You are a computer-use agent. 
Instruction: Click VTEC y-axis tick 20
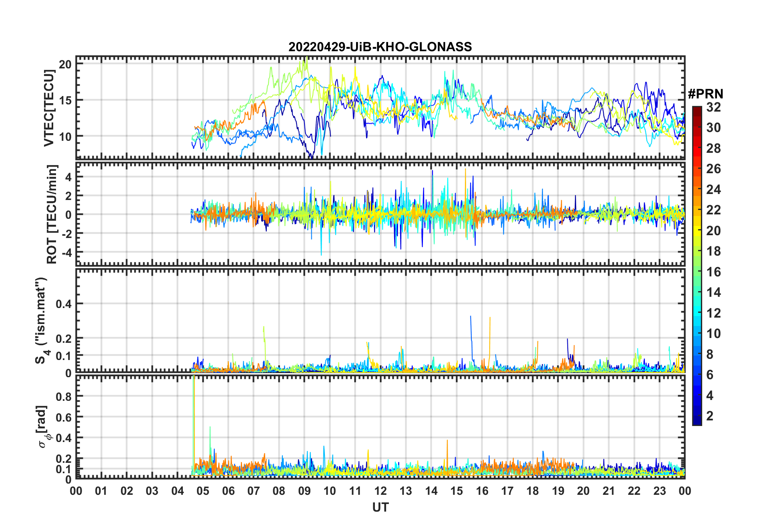point(65,64)
